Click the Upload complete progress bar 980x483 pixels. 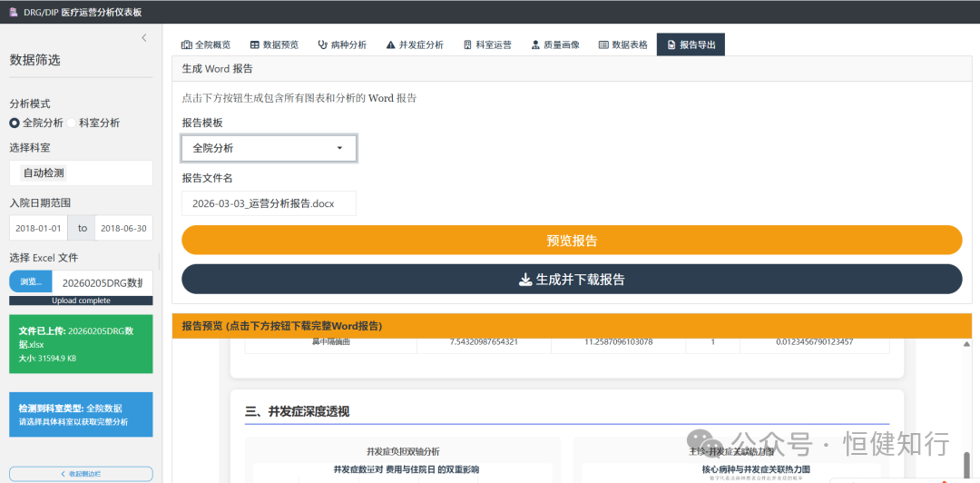pos(81,301)
